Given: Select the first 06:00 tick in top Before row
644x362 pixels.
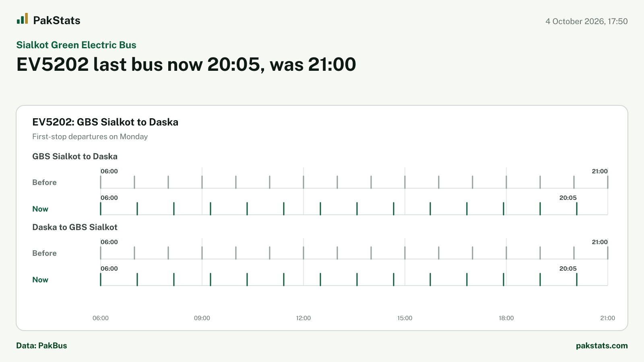Looking at the screenshot, I should tap(101, 182).
